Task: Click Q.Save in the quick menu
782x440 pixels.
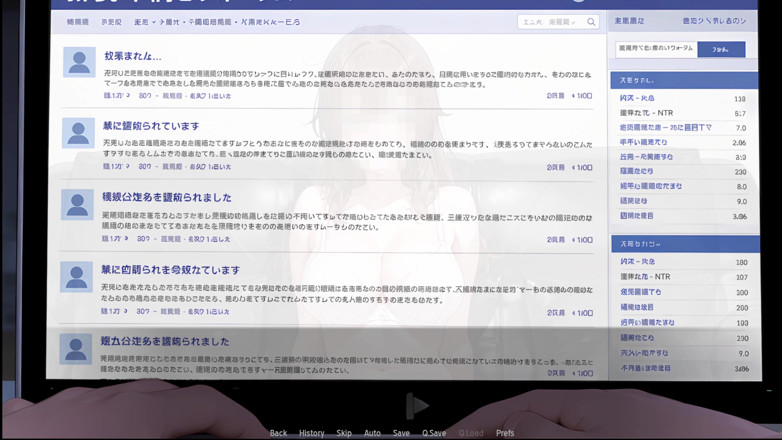Action: [434, 433]
